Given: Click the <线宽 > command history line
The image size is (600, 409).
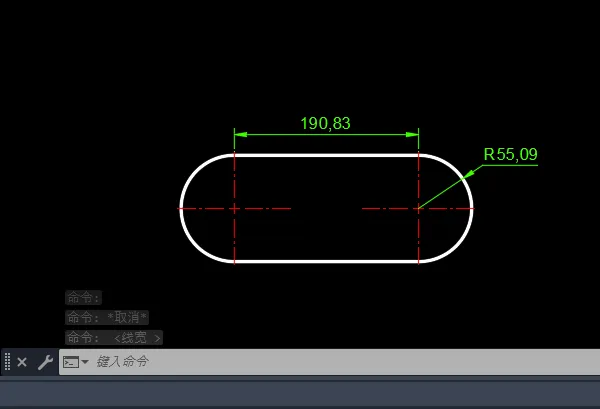Looking at the screenshot, I should coord(113,338).
